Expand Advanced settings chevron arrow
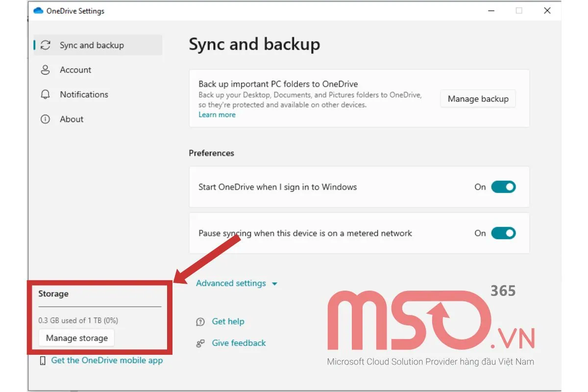588x392 pixels. (274, 284)
